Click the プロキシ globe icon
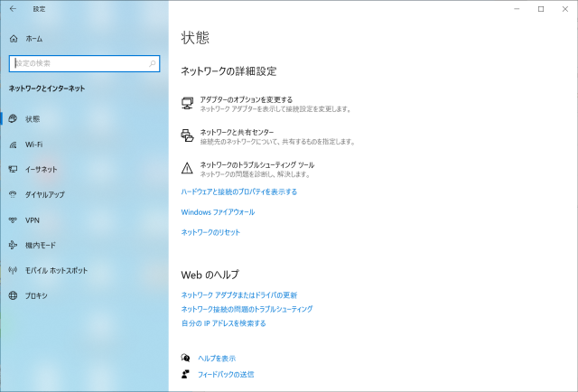 (x=13, y=295)
